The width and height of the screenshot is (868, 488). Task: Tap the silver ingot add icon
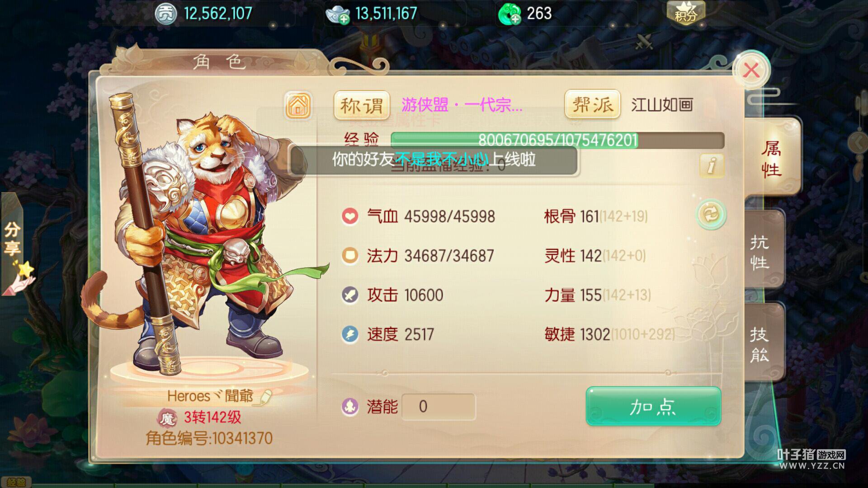(x=337, y=14)
